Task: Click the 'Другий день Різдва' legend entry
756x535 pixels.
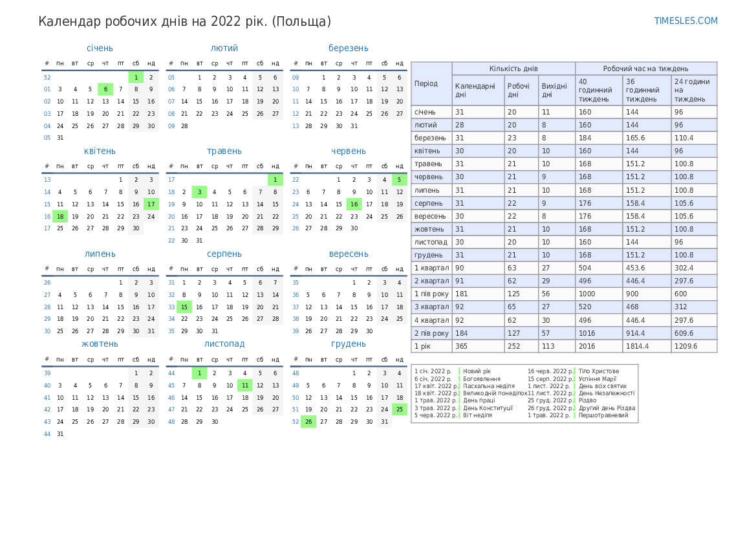Action: tap(607, 408)
